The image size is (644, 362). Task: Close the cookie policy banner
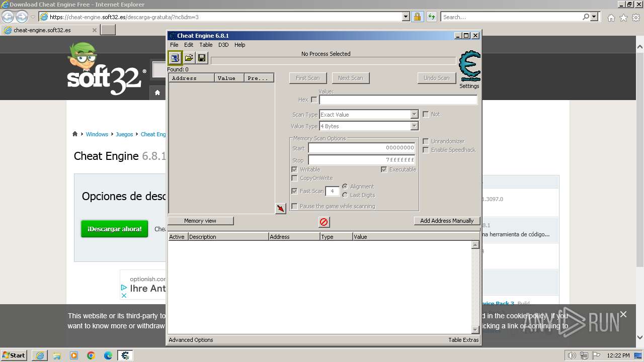pyautogui.click(x=623, y=314)
